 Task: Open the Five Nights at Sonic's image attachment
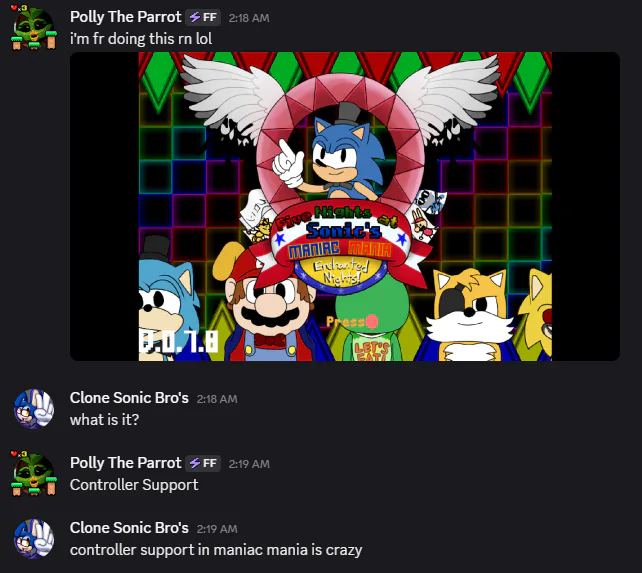click(345, 206)
